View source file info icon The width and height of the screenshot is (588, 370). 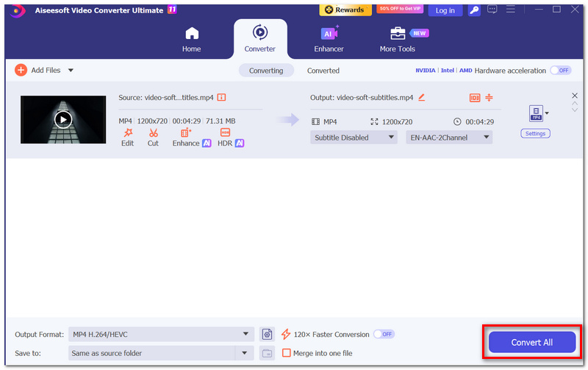point(222,98)
